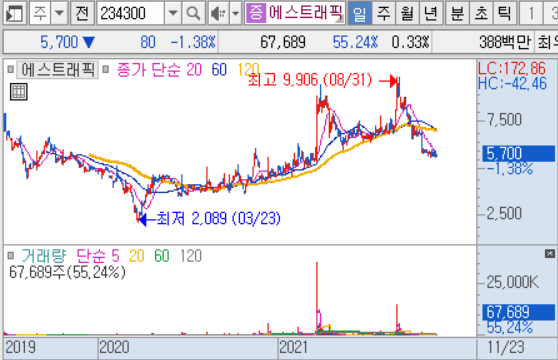Toggle the square before 종가 단순 indicator
This screenshot has width=558, height=360.
105,69
